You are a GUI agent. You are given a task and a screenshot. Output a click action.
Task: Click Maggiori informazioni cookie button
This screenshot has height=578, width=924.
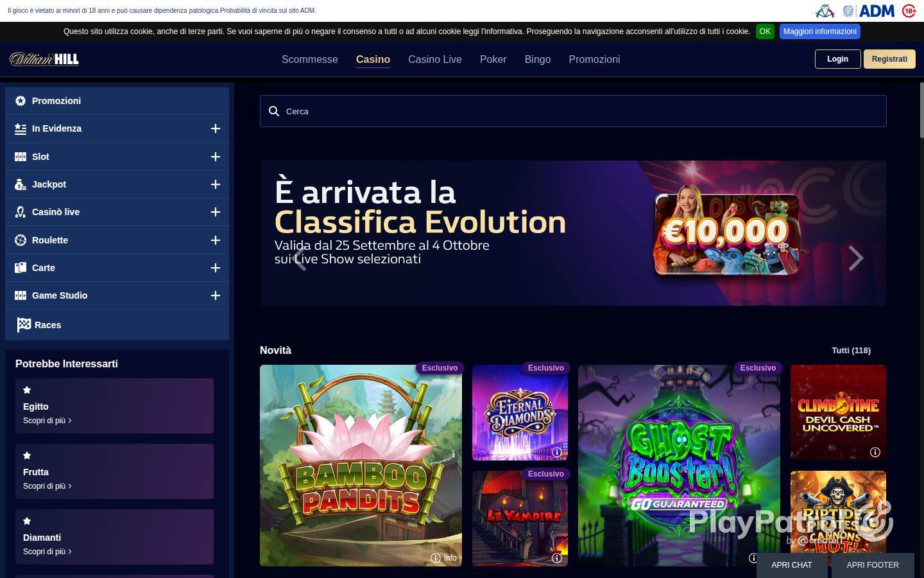point(820,31)
